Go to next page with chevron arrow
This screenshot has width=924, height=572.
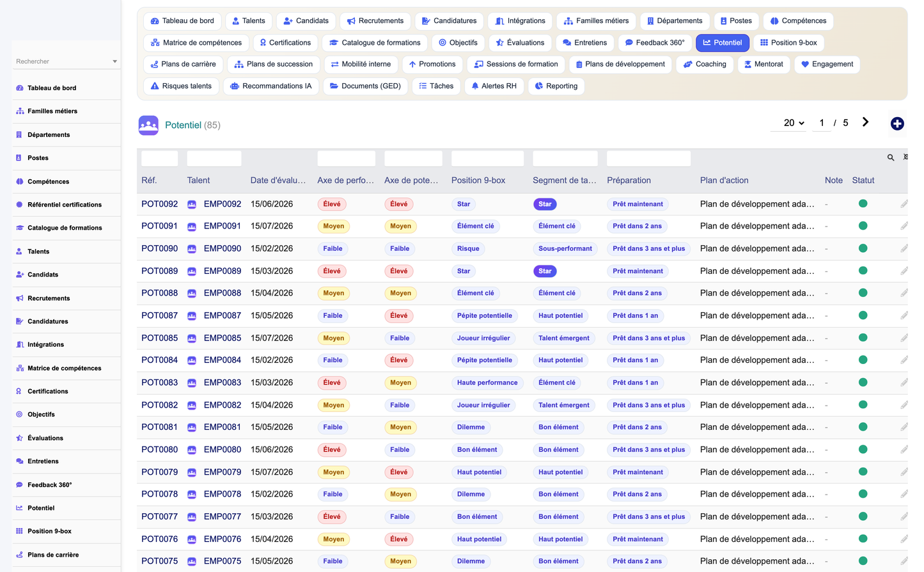pos(865,122)
